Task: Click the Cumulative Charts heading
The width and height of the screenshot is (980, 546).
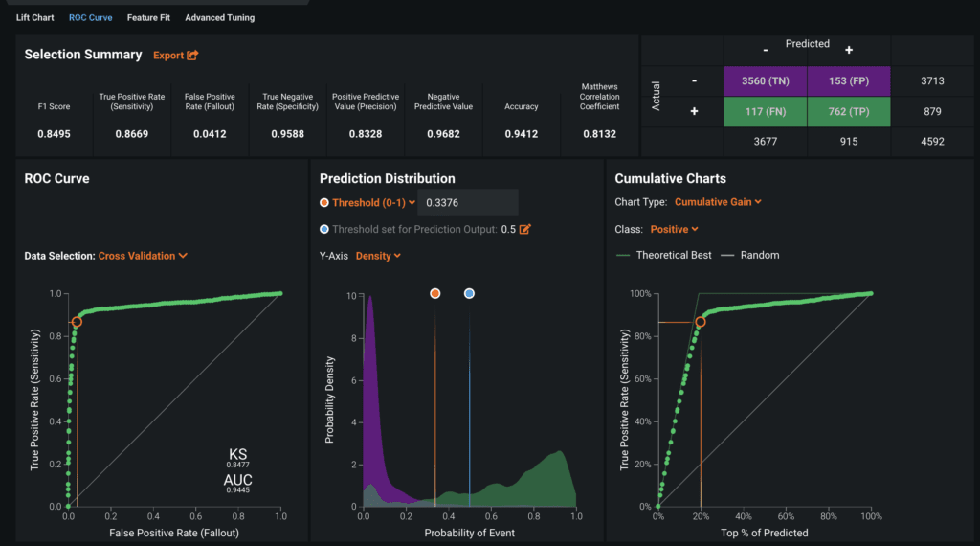Action: [670, 179]
